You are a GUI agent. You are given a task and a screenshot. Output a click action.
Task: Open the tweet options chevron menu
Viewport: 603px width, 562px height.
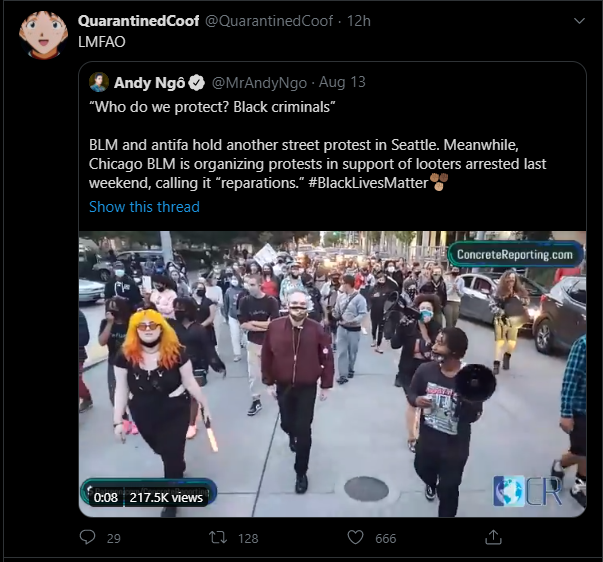579,21
